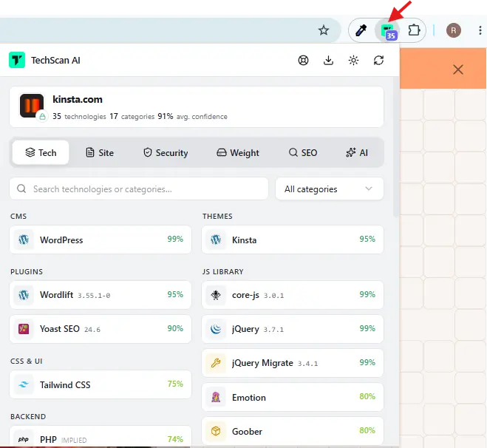
Task: Open the Wordlift plugin card
Action: tap(101, 295)
